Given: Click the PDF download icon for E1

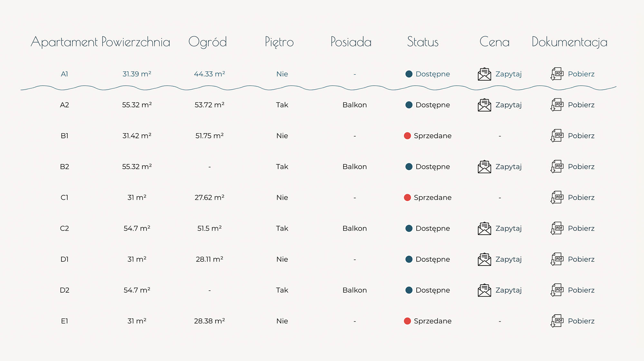Looking at the screenshot, I should pyautogui.click(x=557, y=321).
